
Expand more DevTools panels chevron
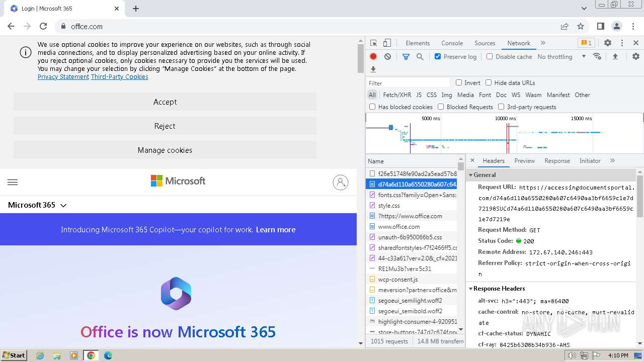pos(543,43)
